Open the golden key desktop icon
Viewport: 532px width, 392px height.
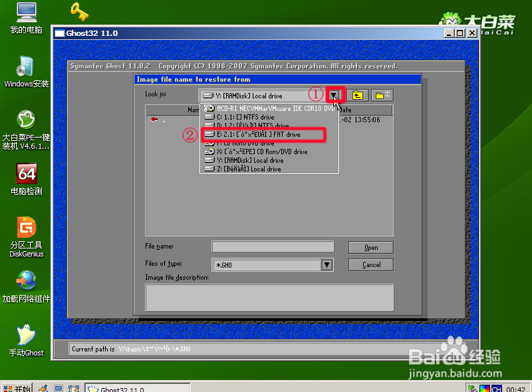(79, 11)
